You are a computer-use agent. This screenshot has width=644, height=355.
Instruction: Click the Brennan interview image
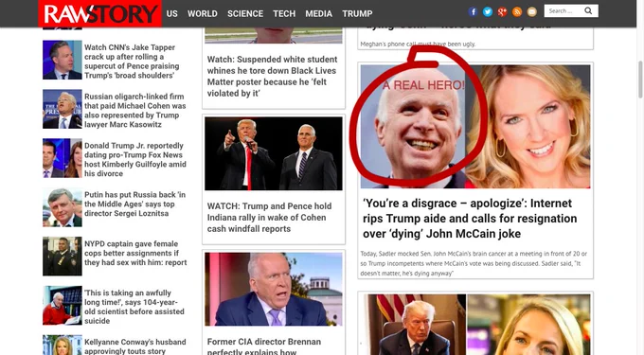point(274,290)
